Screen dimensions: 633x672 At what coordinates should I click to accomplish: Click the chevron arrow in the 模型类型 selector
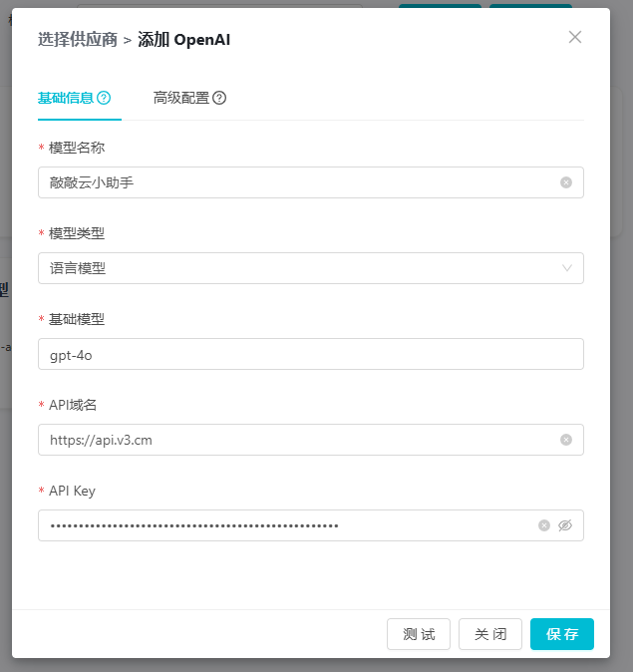click(x=567, y=268)
